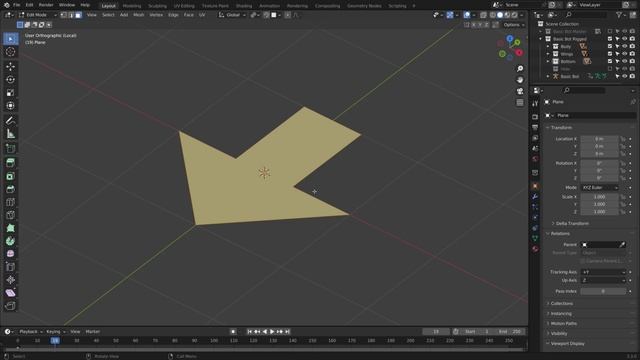Select the Select Box tool

tap(11, 39)
